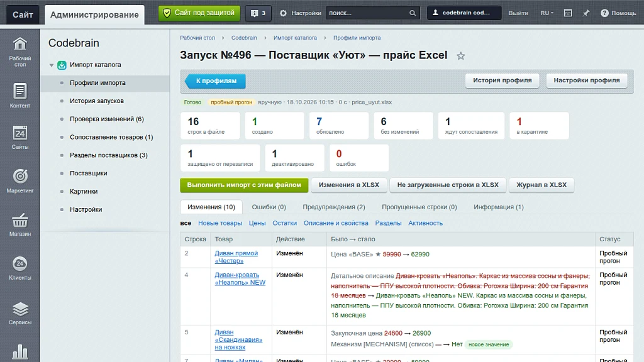Click the '1 в карантине' stat card
Viewport: 644px width, 362px height.
(x=539, y=126)
